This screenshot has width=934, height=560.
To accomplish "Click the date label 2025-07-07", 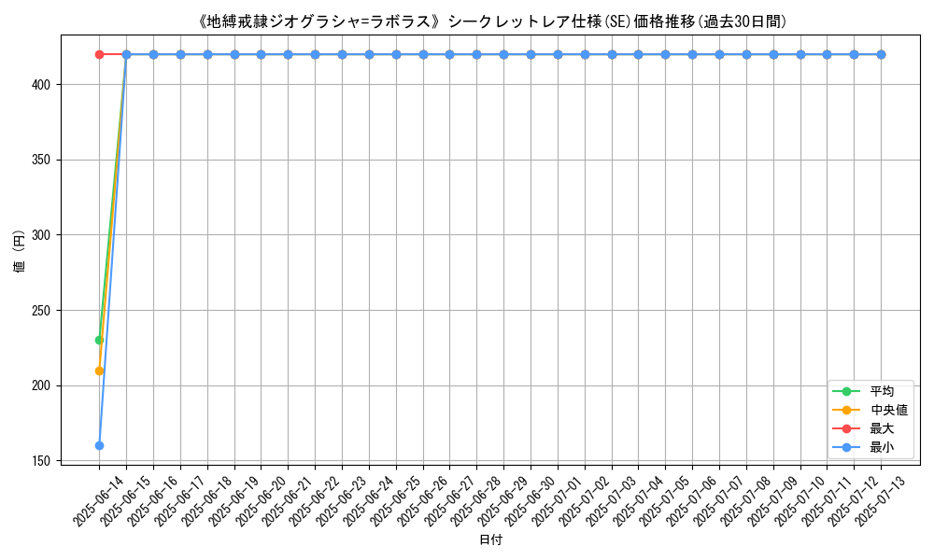I will pyautogui.click(x=718, y=502).
